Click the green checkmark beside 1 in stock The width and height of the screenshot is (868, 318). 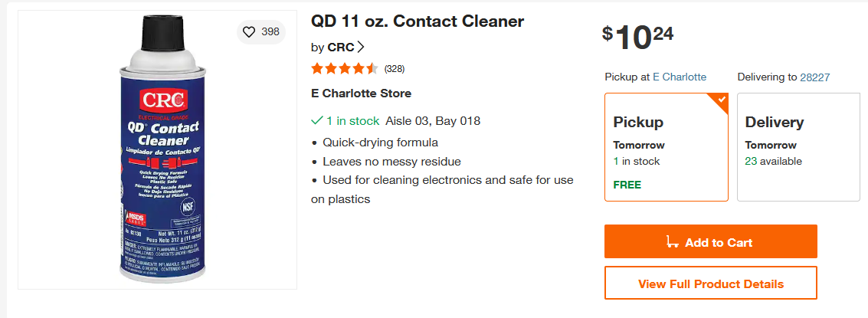[317, 120]
